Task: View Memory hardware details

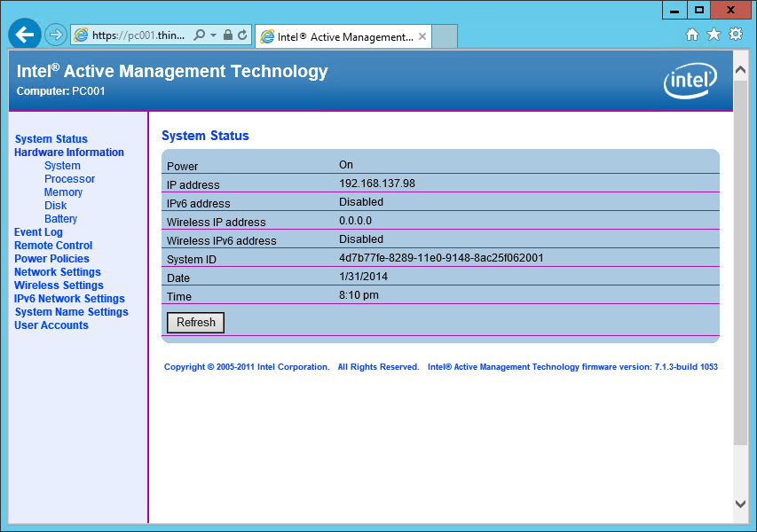Action: (x=63, y=192)
